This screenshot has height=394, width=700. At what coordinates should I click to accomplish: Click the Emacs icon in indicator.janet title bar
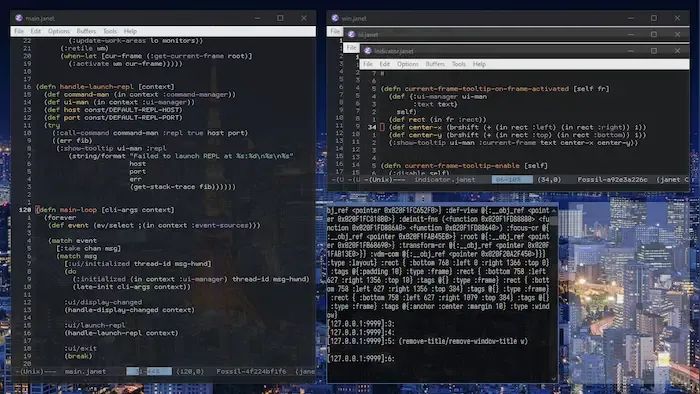[x=368, y=51]
